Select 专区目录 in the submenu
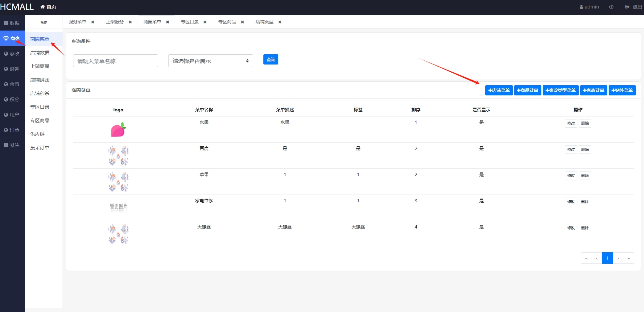This screenshot has height=312, width=644. pyautogui.click(x=44, y=107)
